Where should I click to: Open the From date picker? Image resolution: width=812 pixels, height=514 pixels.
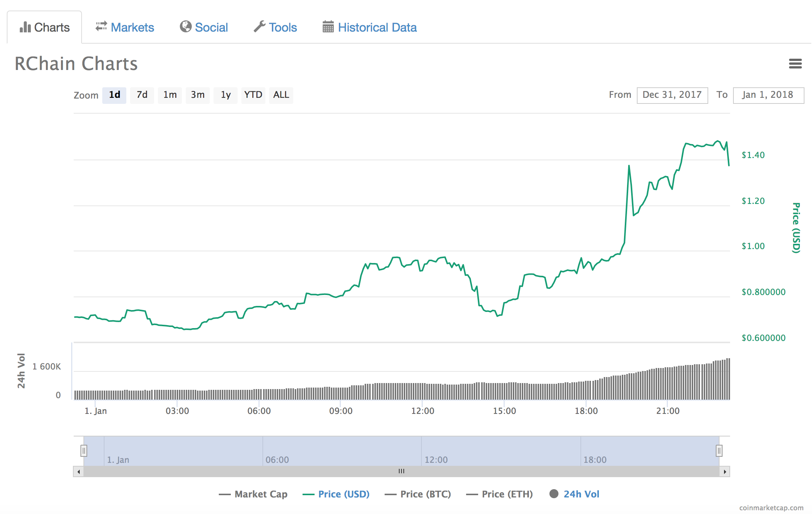click(x=672, y=95)
